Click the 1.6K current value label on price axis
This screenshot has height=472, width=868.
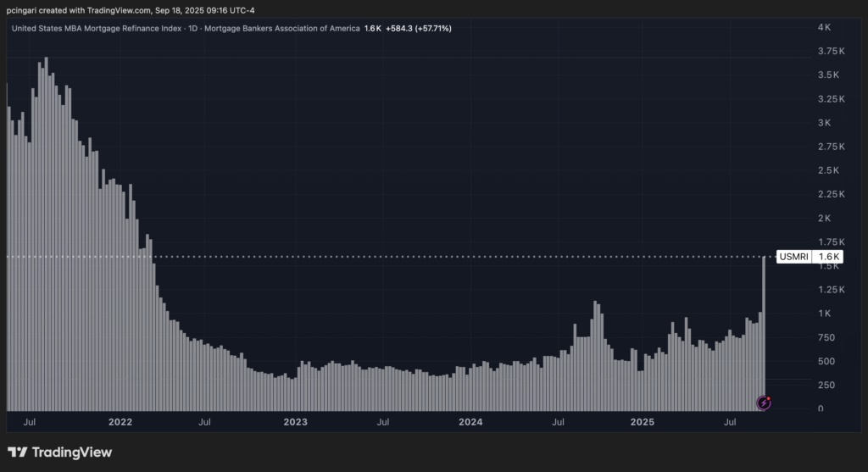tap(827, 257)
